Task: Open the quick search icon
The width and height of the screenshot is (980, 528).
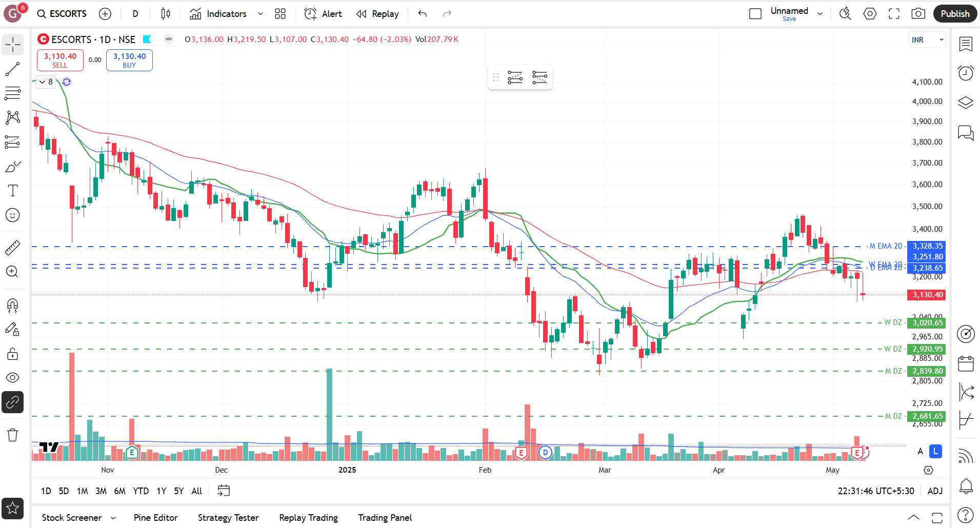Action: click(x=845, y=14)
